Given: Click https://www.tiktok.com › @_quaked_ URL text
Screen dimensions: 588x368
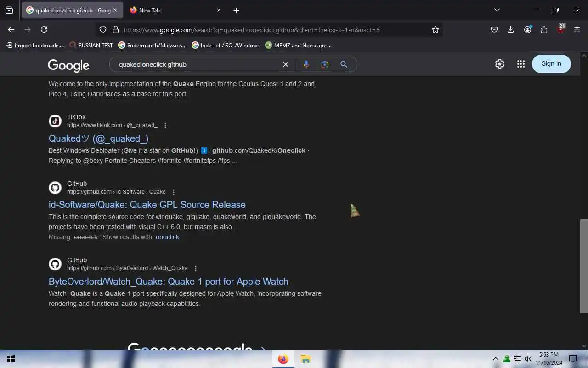Looking at the screenshot, I should (x=112, y=125).
